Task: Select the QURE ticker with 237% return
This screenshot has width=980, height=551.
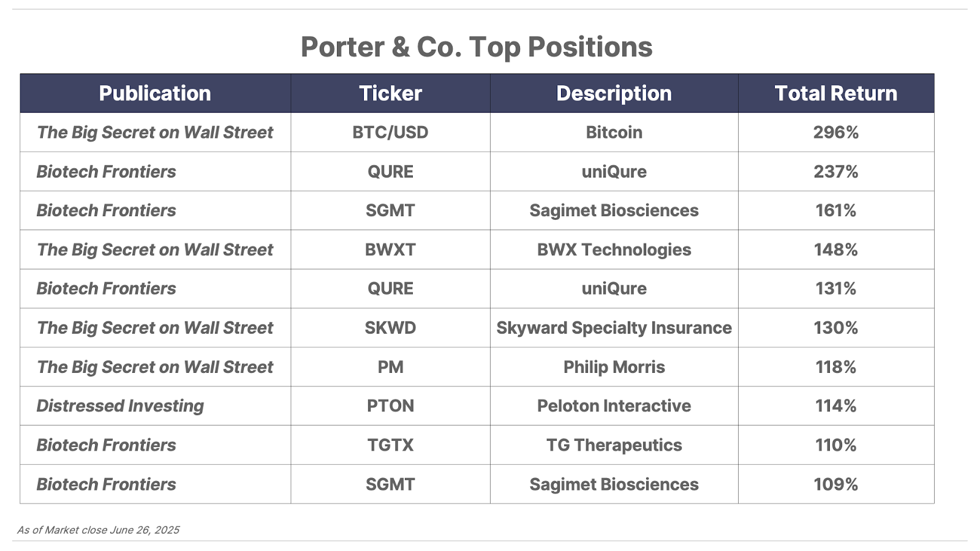Action: [x=390, y=171]
